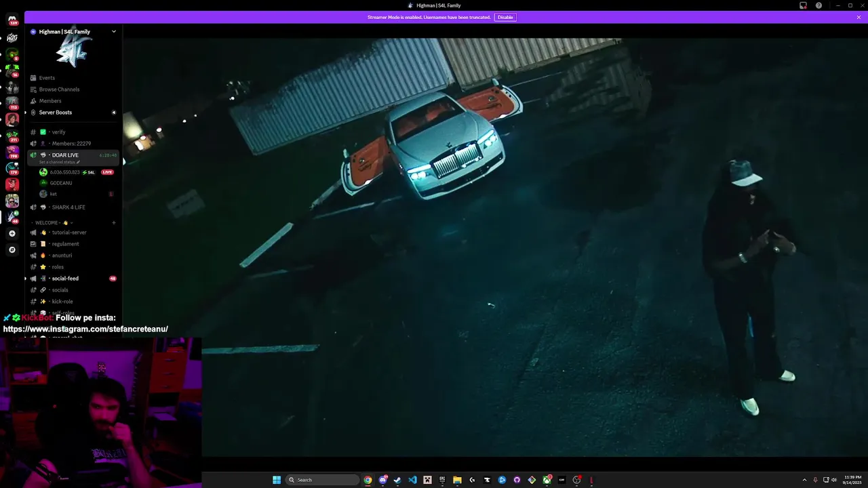Click the streamed video area
This screenshot has height=488, width=868.
(x=495, y=247)
